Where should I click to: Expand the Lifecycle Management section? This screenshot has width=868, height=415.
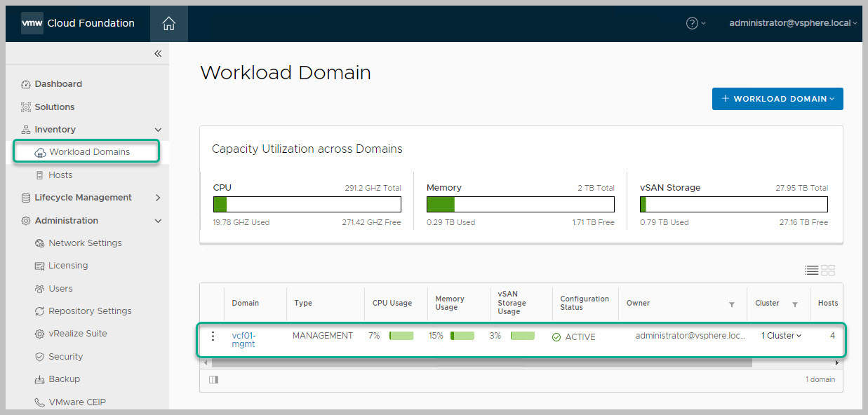[x=158, y=198]
